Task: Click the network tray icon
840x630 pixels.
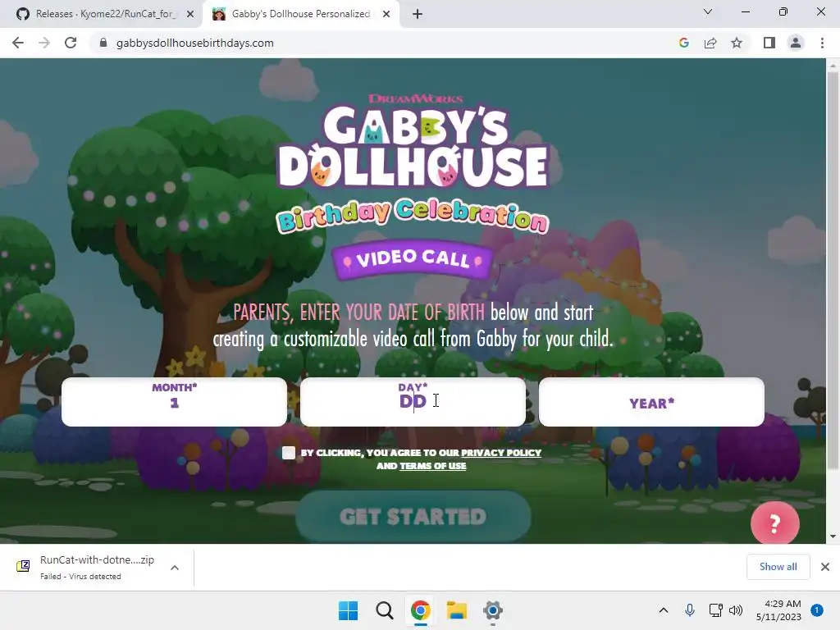Action: pyautogui.click(x=715, y=610)
